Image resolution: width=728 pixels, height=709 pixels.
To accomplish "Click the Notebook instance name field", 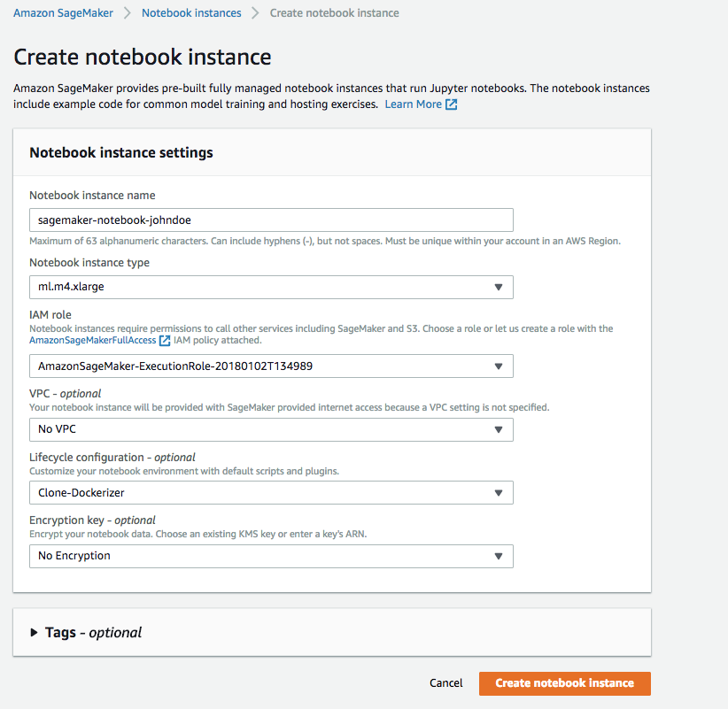I will point(271,220).
